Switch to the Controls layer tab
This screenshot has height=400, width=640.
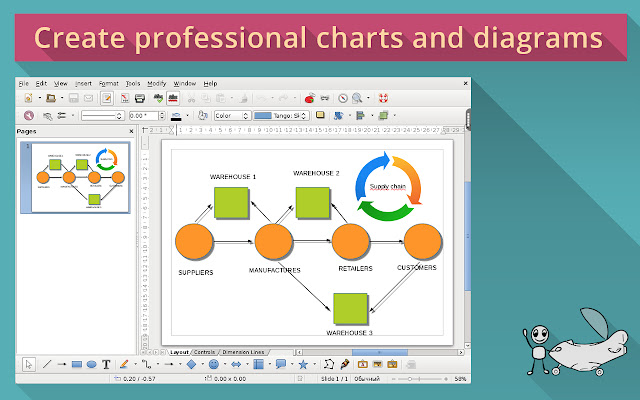204,352
